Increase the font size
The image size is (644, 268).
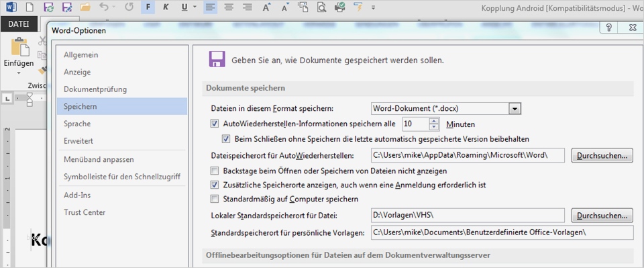[x=267, y=7]
